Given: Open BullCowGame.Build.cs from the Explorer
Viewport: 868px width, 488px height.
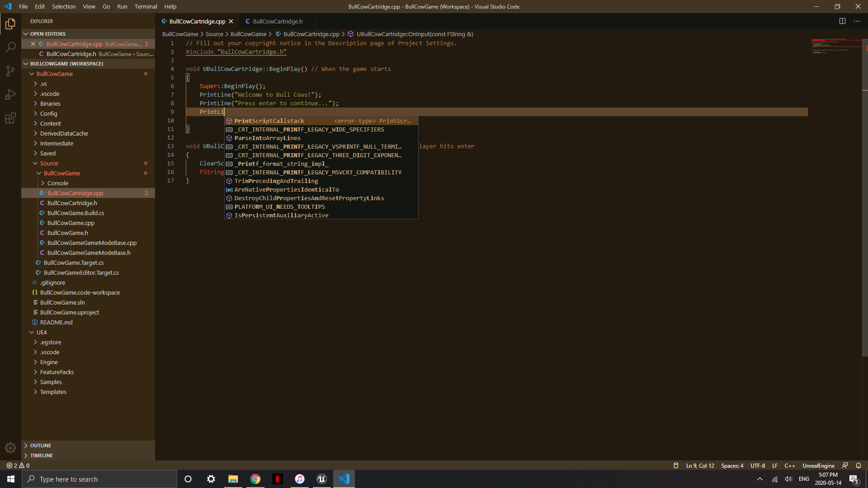Looking at the screenshot, I should coord(75,213).
